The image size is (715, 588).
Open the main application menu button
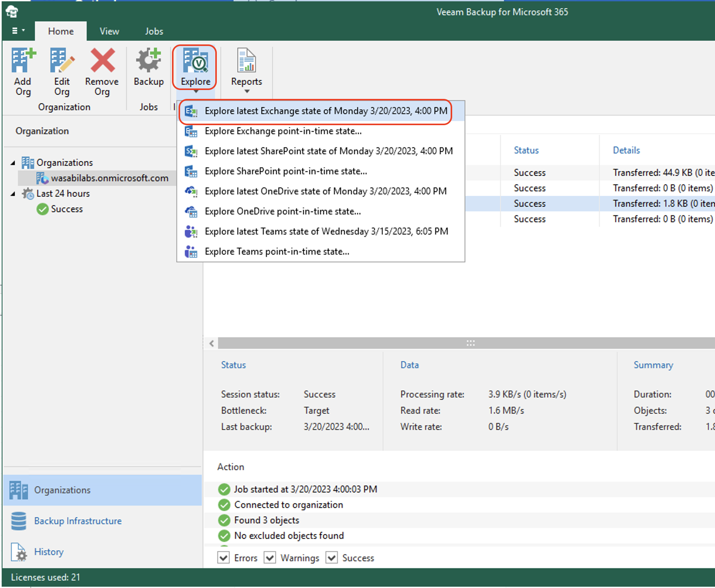point(18,31)
